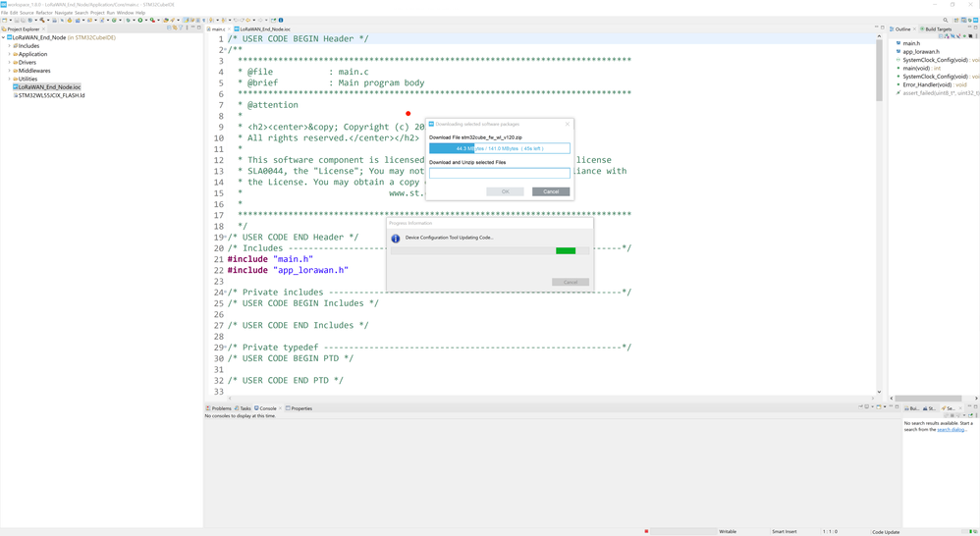The image size is (980, 536).
Task: Expand the Application folder
Action: point(9,54)
